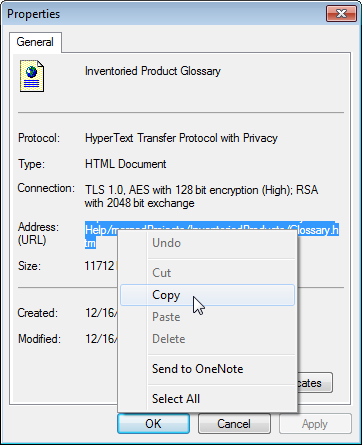The image size is (362, 445).
Task: Click the HTML document globe icon
Action: [x=32, y=76]
